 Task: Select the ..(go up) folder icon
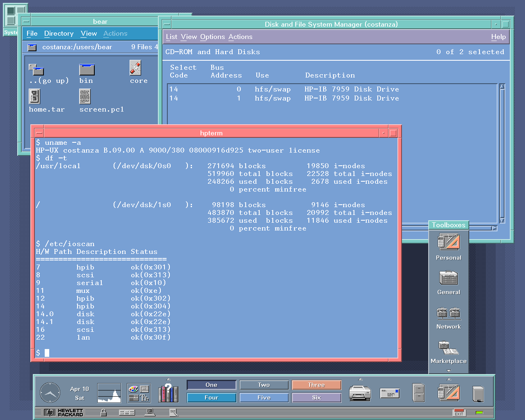(36, 70)
